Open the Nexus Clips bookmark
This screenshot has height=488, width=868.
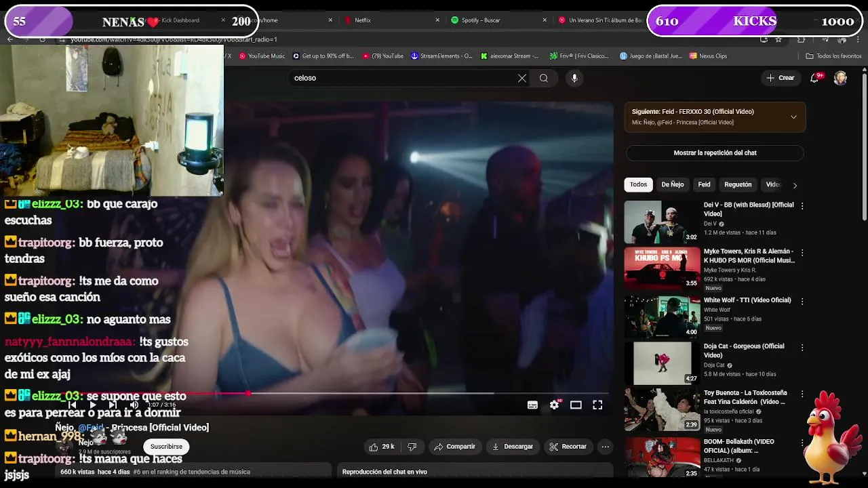(x=708, y=56)
